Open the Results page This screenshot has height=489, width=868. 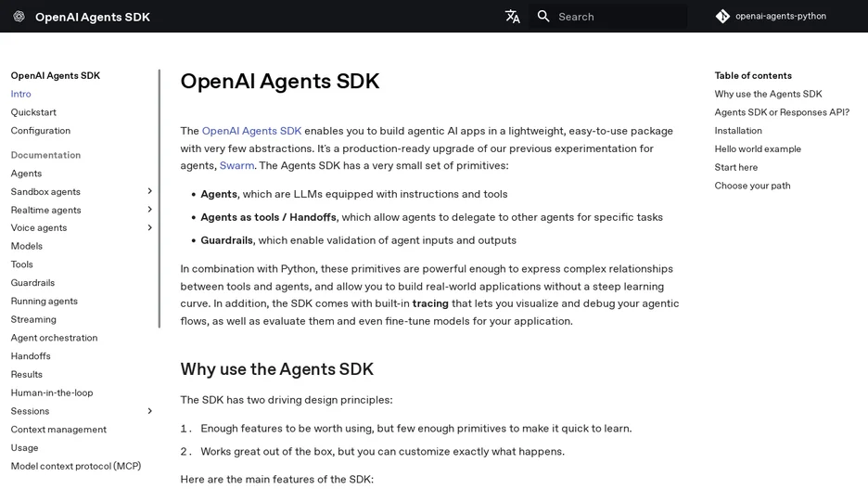[x=27, y=374]
